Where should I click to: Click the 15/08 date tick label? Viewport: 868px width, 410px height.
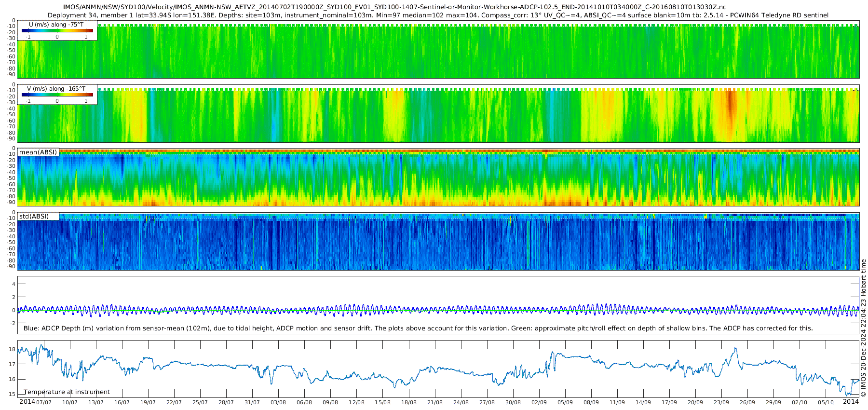382,402
